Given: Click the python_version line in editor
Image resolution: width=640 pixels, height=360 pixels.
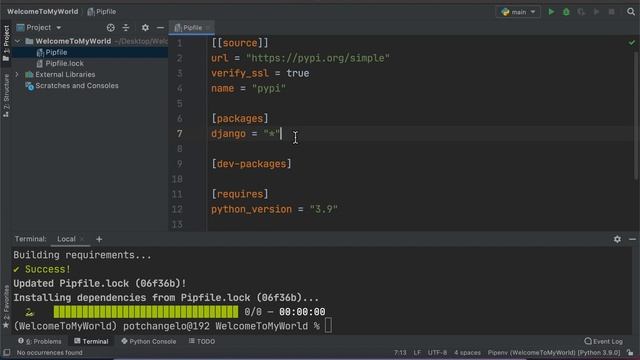Looking at the screenshot, I should (x=274, y=209).
